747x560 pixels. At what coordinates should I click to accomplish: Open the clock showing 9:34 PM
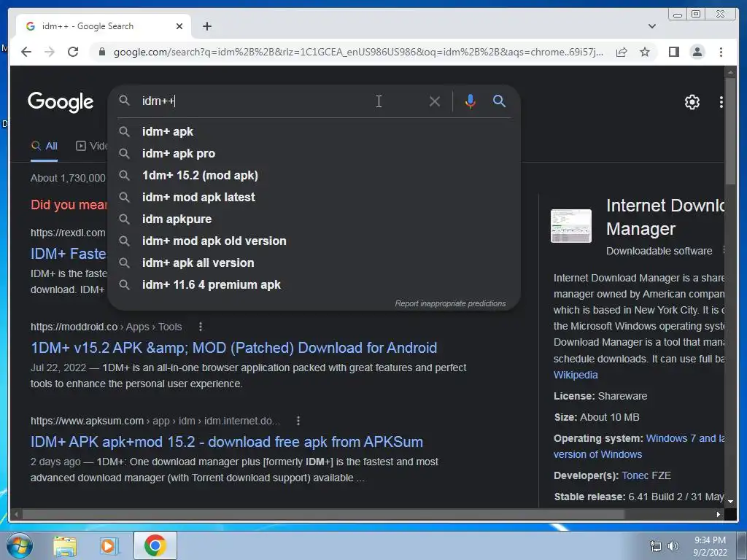coord(710,546)
